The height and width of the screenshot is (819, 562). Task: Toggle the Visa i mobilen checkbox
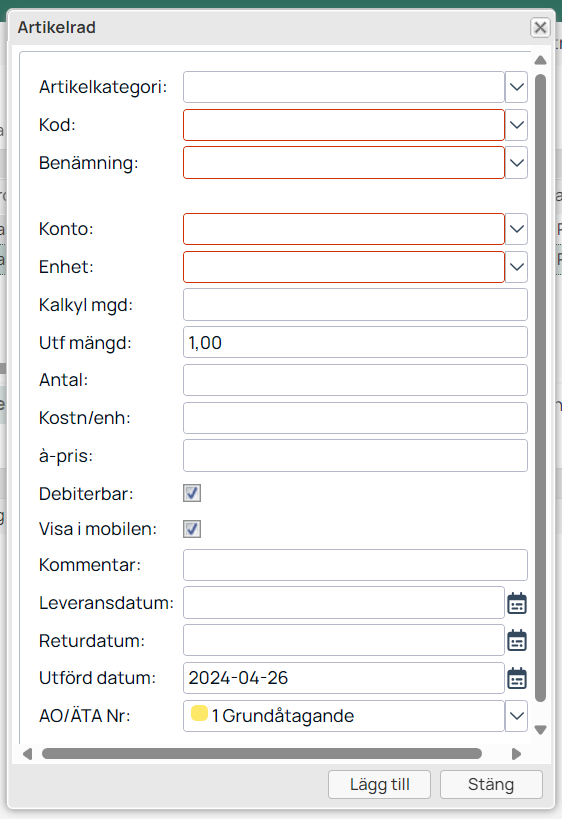click(x=192, y=529)
